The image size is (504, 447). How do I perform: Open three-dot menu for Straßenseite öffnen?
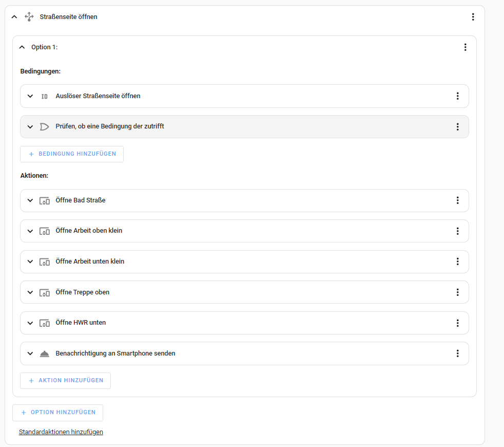tap(473, 17)
